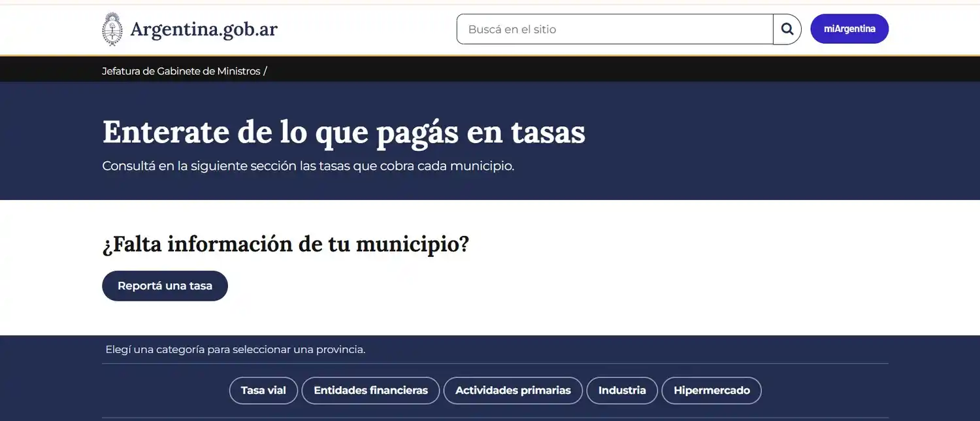This screenshot has width=980, height=421.
Task: Select the Actividades primarias category
Action: point(513,390)
